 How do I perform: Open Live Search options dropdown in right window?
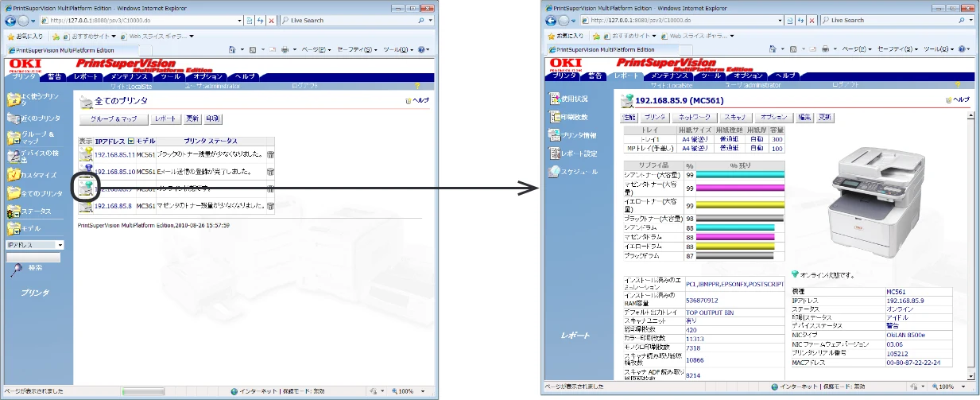[970, 20]
